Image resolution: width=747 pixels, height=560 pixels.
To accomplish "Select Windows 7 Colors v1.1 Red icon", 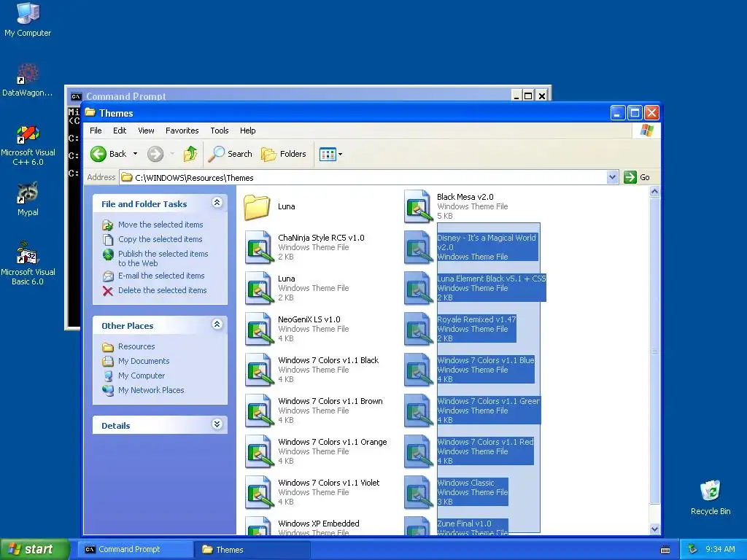I will [x=418, y=451].
